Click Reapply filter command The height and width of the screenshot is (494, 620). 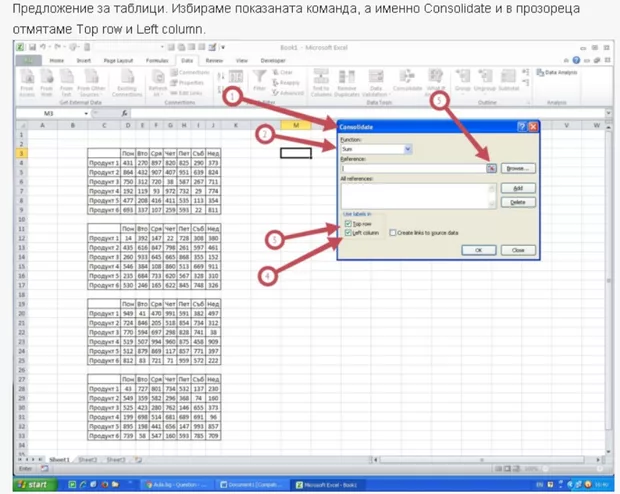tap(285, 83)
